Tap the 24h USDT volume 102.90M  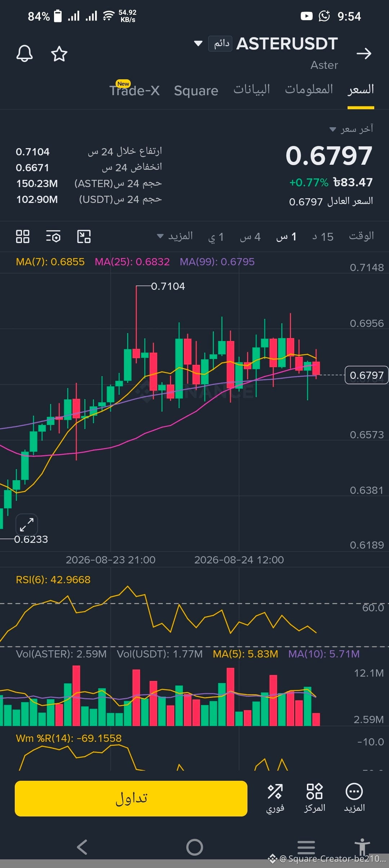(x=37, y=199)
